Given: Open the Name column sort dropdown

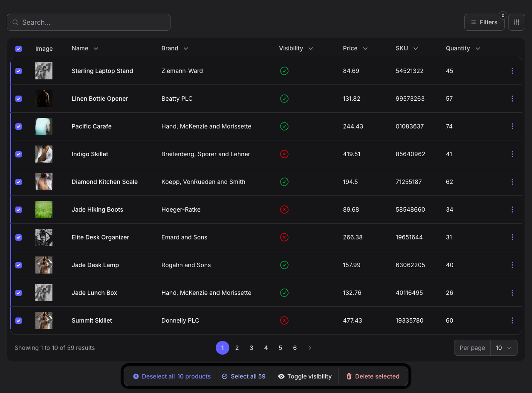Looking at the screenshot, I should 96,49.
